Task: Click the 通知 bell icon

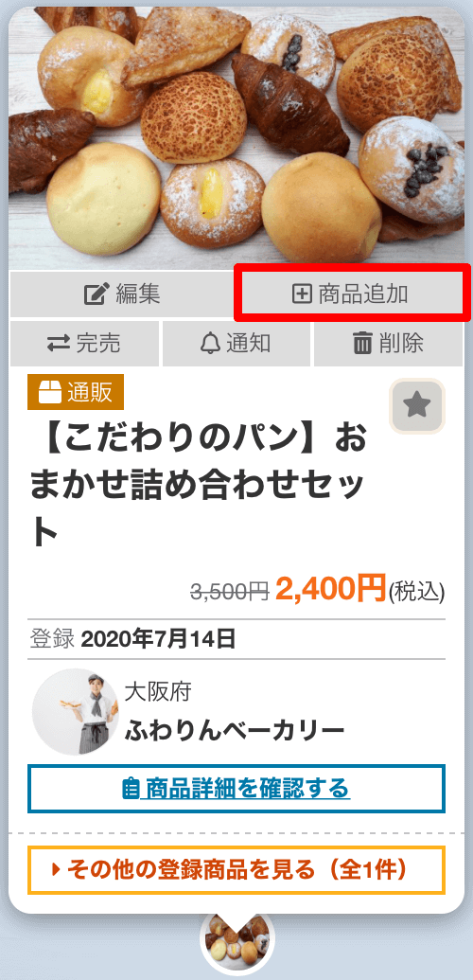Action: pyautogui.click(x=212, y=343)
